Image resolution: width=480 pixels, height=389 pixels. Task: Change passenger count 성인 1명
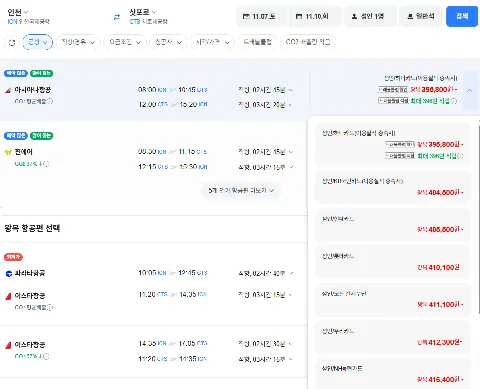coord(370,16)
